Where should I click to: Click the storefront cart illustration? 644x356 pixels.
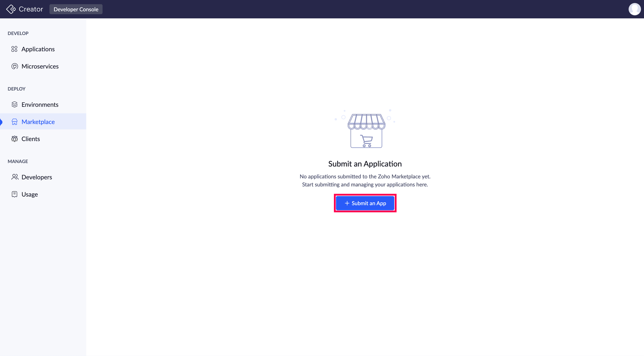tap(365, 129)
